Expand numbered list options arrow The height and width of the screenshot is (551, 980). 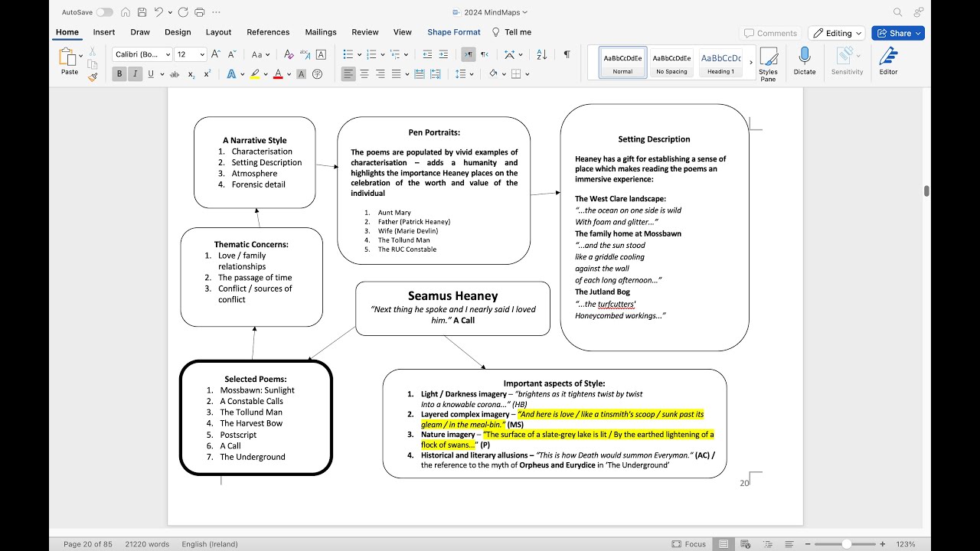click(x=383, y=54)
